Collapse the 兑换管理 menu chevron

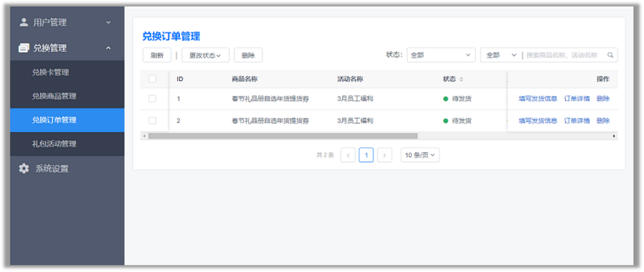(x=109, y=48)
